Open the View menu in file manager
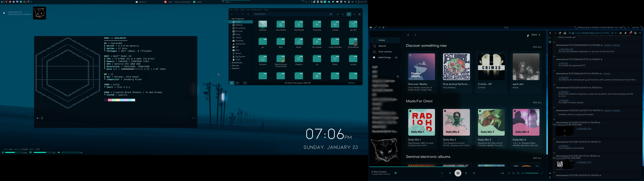644x181 pixels. (243, 10)
